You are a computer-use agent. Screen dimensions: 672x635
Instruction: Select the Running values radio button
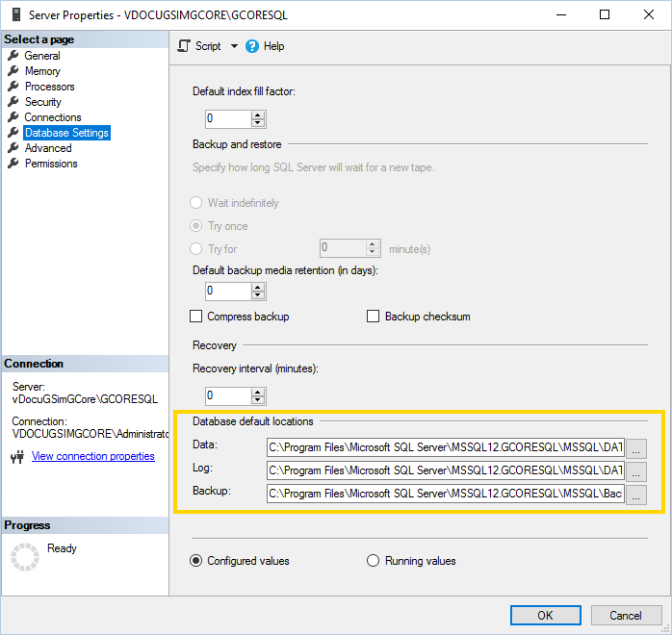click(x=374, y=561)
